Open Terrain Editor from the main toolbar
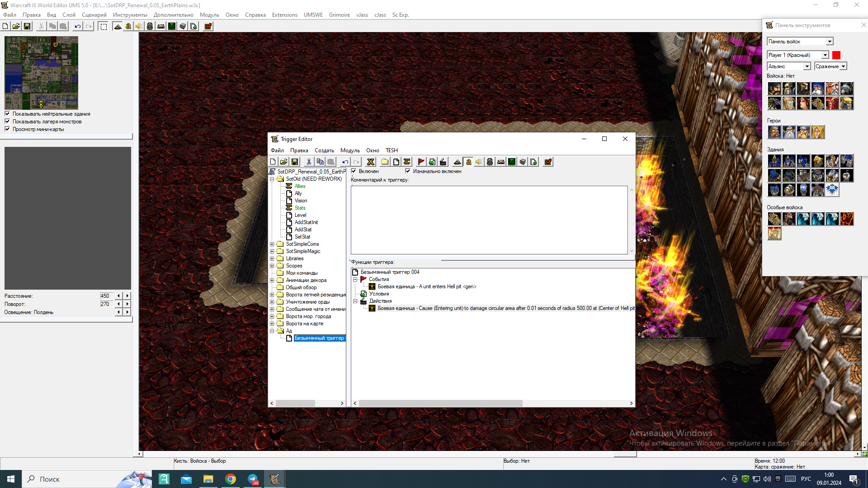 pyautogui.click(x=118, y=26)
